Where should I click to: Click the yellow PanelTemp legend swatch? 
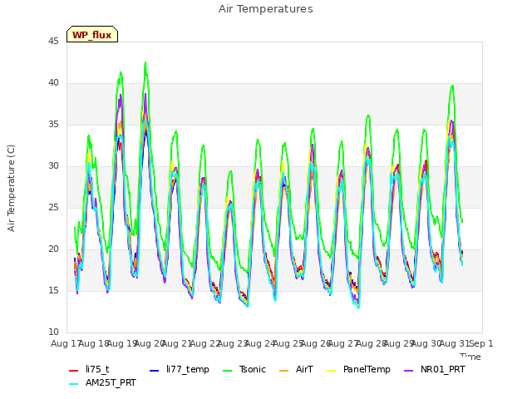tap(331, 371)
